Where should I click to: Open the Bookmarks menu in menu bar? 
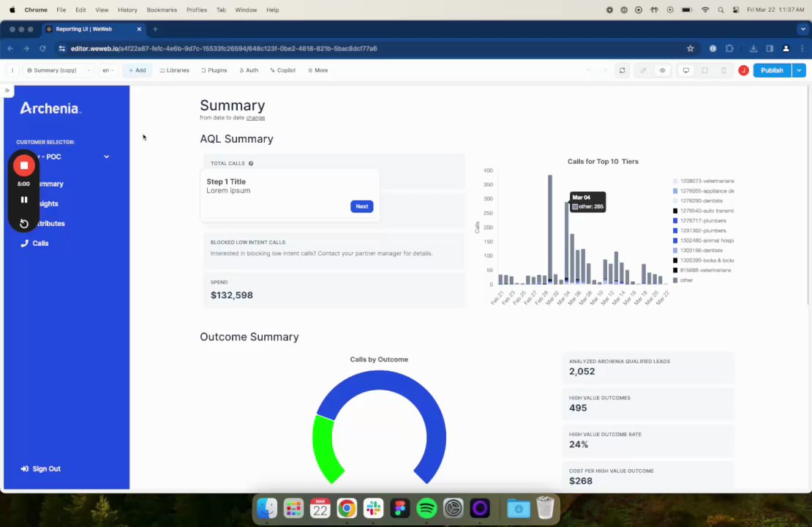point(162,10)
